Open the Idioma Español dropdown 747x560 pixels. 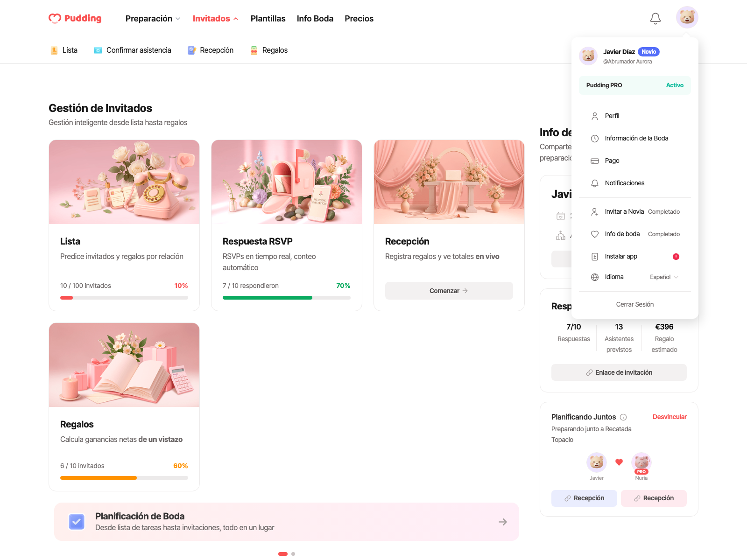[664, 277]
